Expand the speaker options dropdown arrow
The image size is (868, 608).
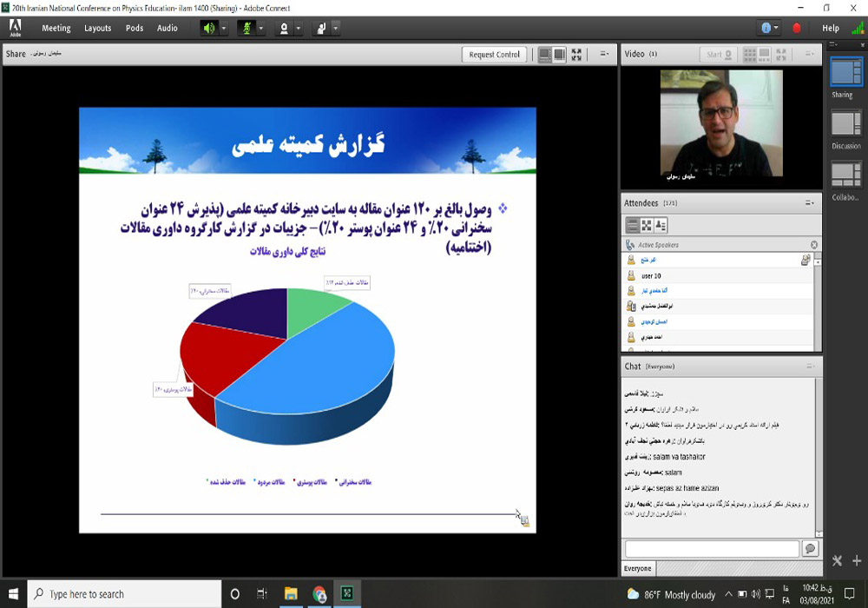click(224, 28)
